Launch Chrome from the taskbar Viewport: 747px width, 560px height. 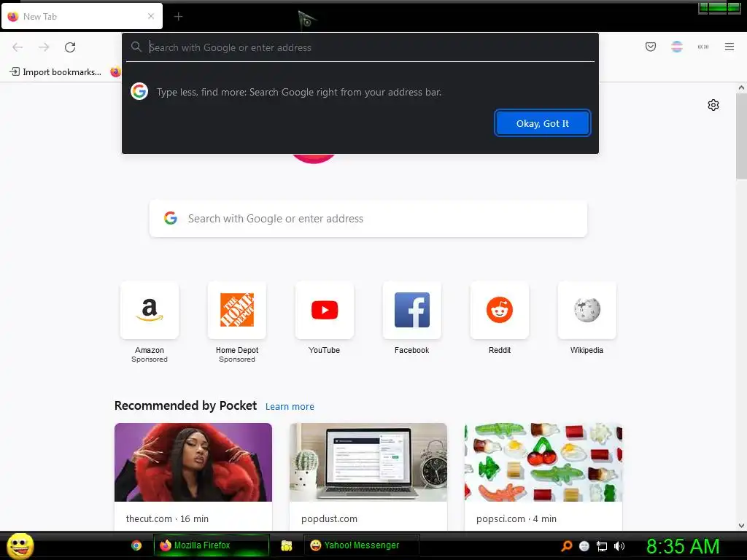(136, 545)
